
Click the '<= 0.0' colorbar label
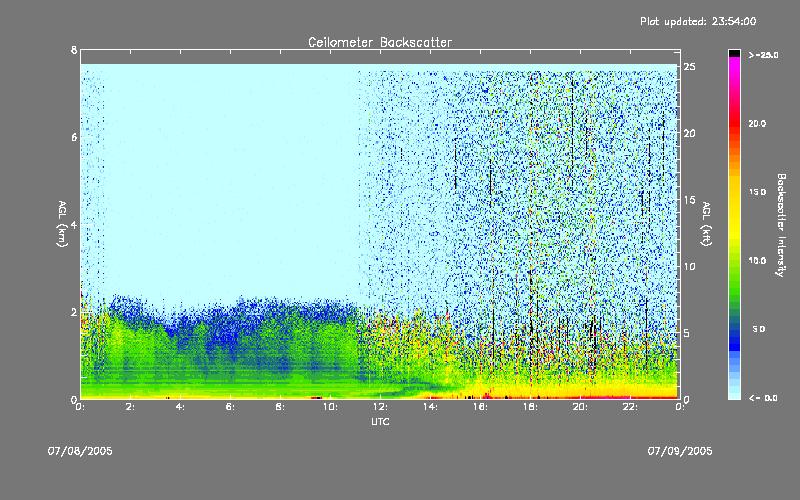click(x=763, y=398)
